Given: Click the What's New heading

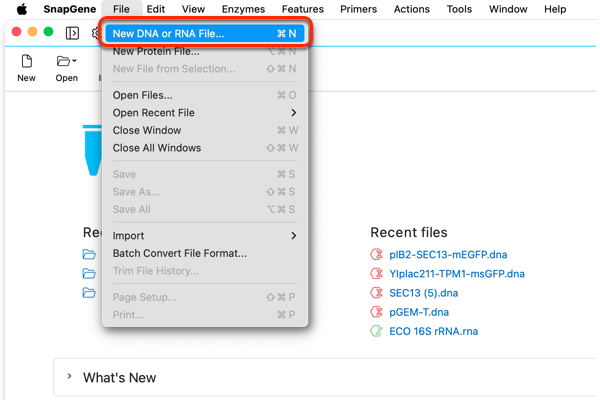Looking at the screenshot, I should 119,378.
